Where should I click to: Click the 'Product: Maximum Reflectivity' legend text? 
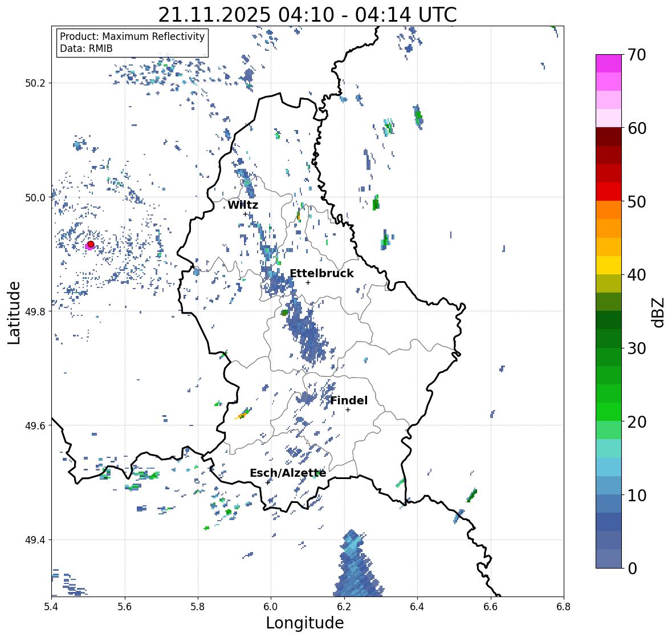(x=132, y=36)
